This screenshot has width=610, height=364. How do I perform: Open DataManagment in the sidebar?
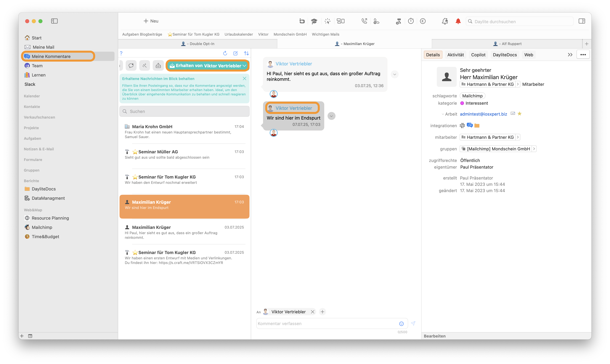coord(45,198)
